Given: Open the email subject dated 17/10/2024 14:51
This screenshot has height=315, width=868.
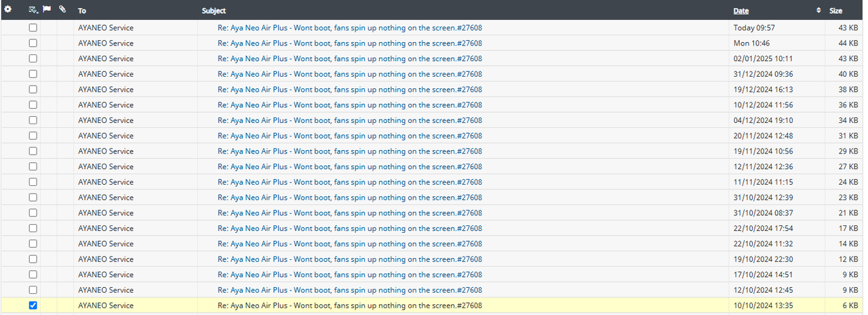Looking at the screenshot, I should pyautogui.click(x=350, y=274).
